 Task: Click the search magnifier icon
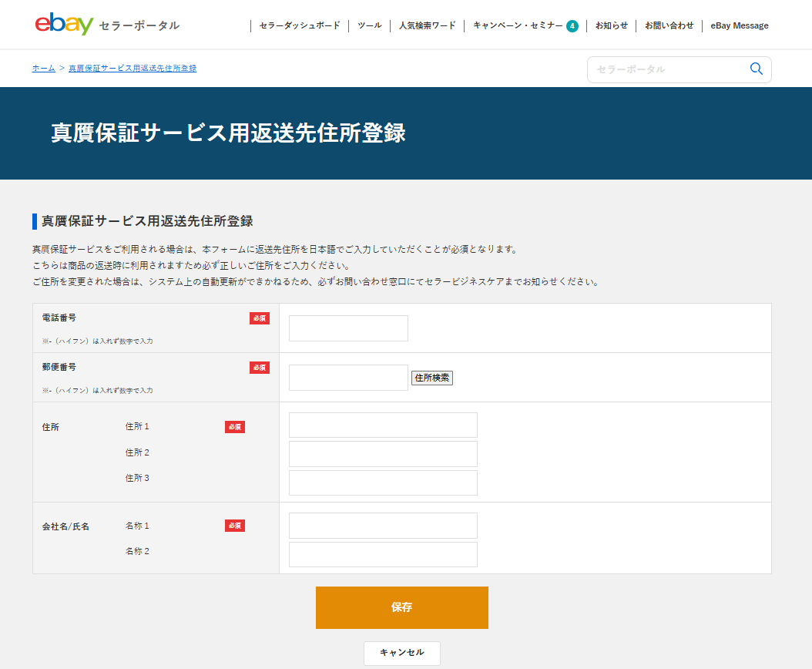point(756,69)
